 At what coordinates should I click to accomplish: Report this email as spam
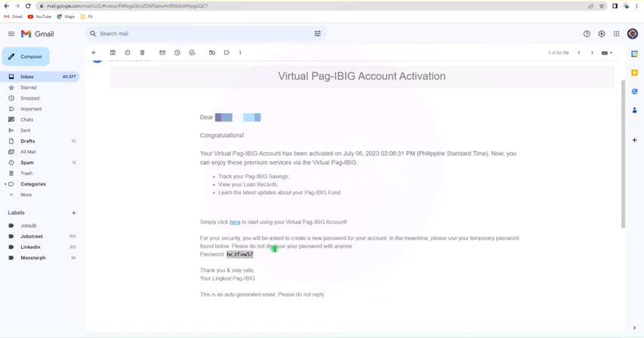[128, 53]
